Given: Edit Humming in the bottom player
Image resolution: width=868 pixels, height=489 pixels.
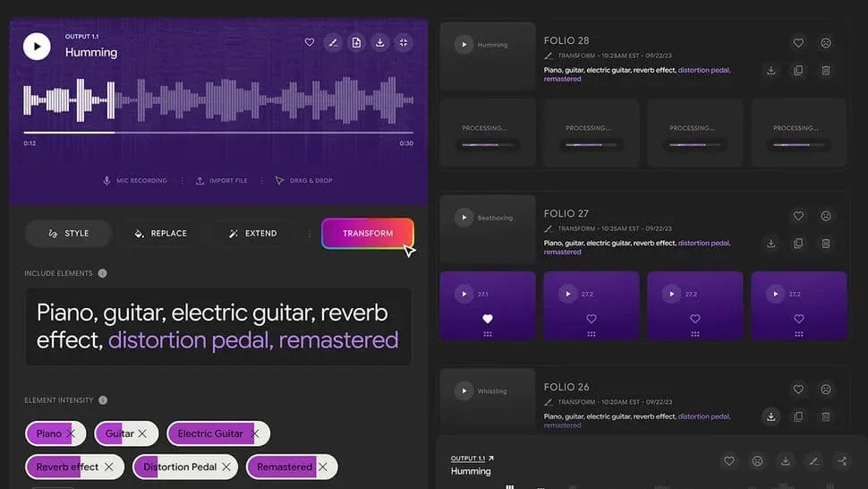Looking at the screenshot, I should [x=813, y=460].
